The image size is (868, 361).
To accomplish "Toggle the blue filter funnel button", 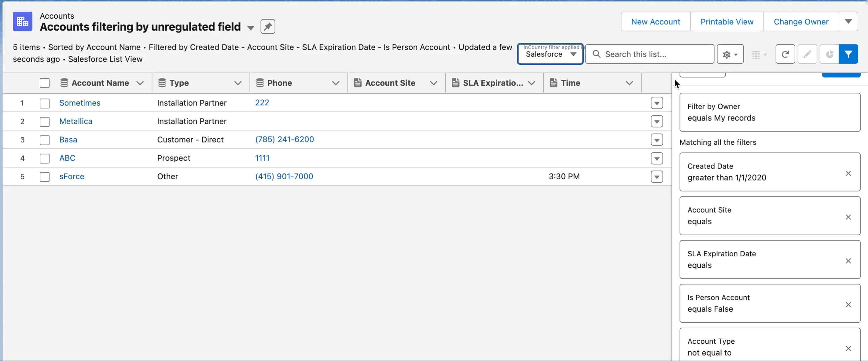I will click(x=848, y=54).
